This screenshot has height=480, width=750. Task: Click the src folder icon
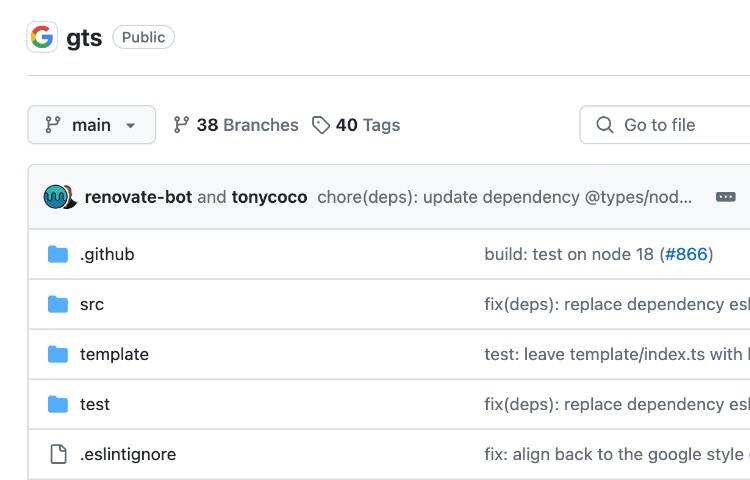point(58,304)
